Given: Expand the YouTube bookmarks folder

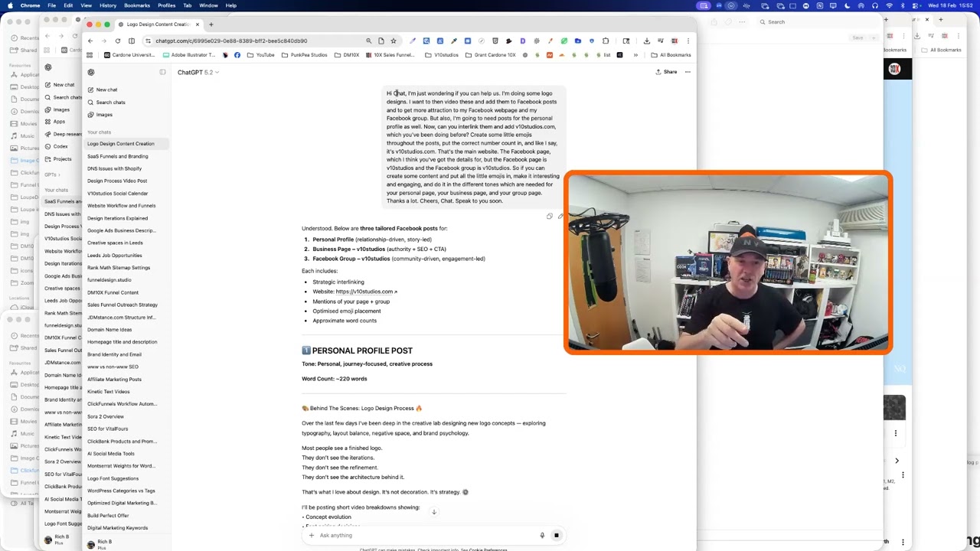Looking at the screenshot, I should (x=261, y=55).
